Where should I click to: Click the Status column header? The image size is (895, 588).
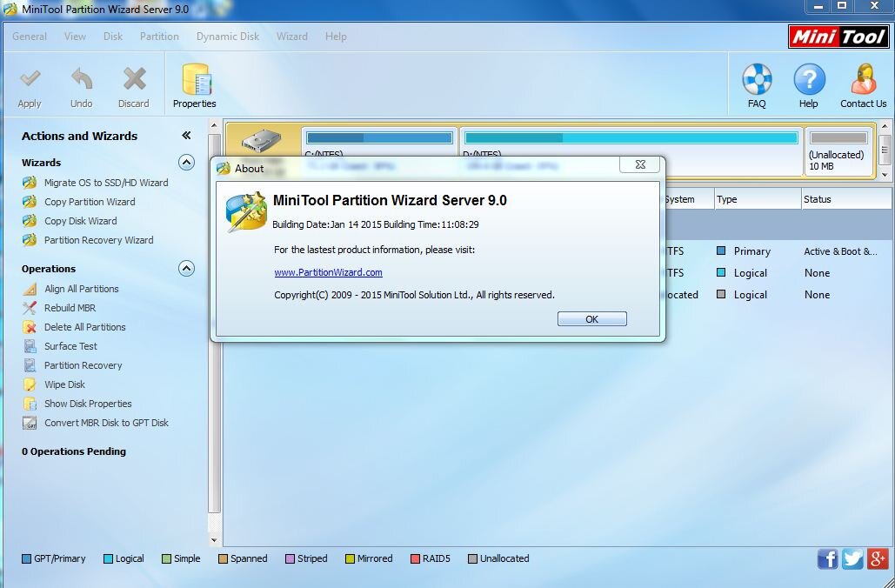tap(846, 199)
